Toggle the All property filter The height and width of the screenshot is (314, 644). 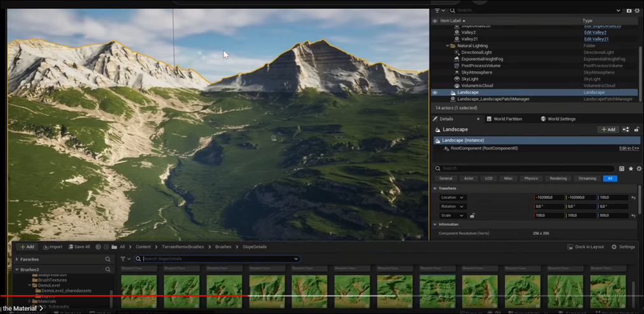[x=610, y=178]
